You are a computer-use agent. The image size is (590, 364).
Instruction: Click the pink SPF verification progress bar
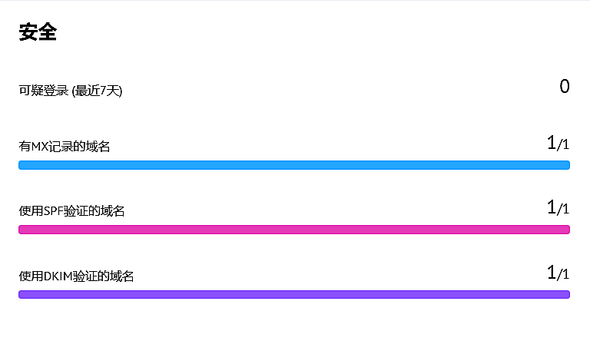click(294, 230)
